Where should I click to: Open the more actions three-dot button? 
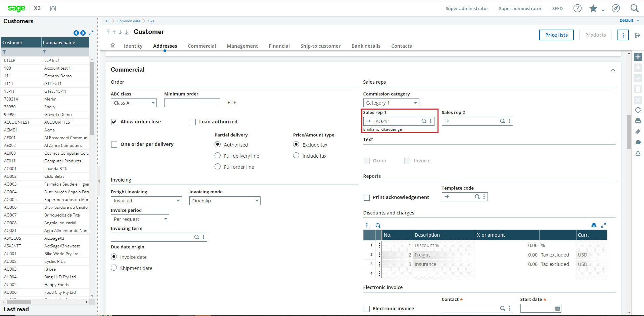click(623, 35)
